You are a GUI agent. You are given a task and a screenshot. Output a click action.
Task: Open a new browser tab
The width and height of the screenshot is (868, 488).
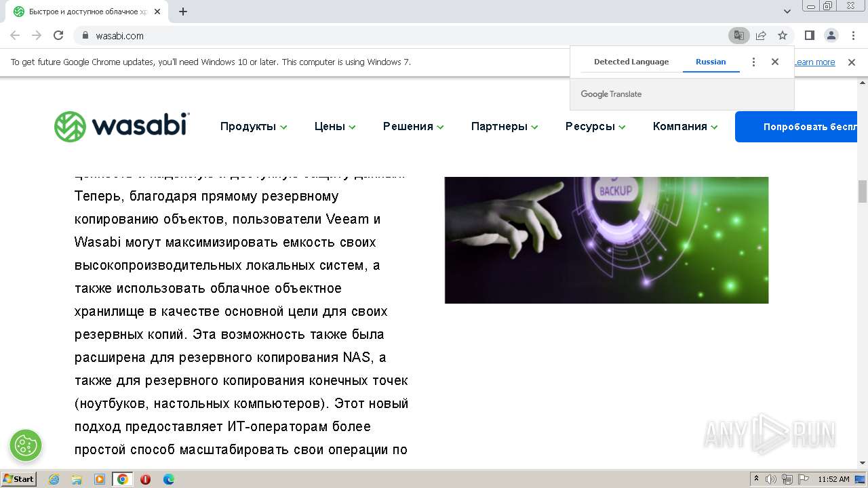click(183, 12)
